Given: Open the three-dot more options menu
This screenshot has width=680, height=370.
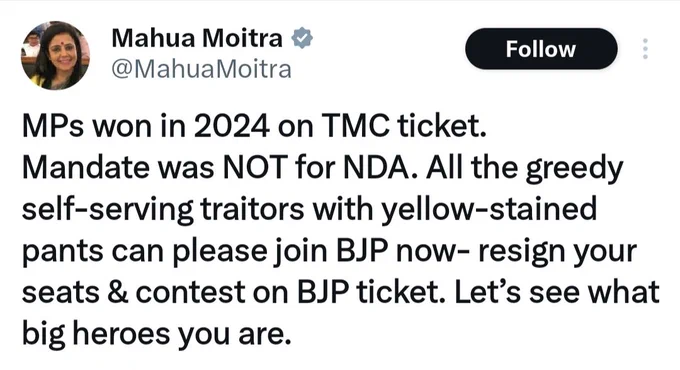Looking at the screenshot, I should click(x=645, y=49).
